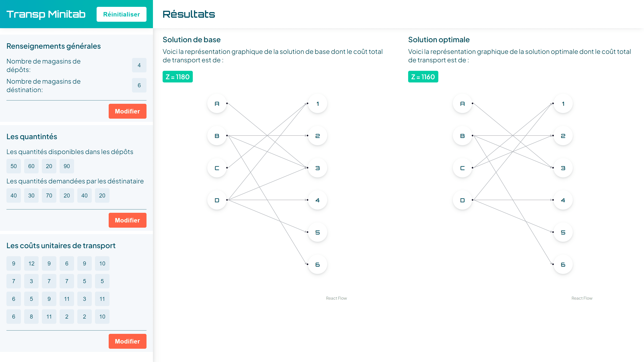Select node B in Solution optimale graph
The height and width of the screenshot is (362, 644).
point(462,136)
